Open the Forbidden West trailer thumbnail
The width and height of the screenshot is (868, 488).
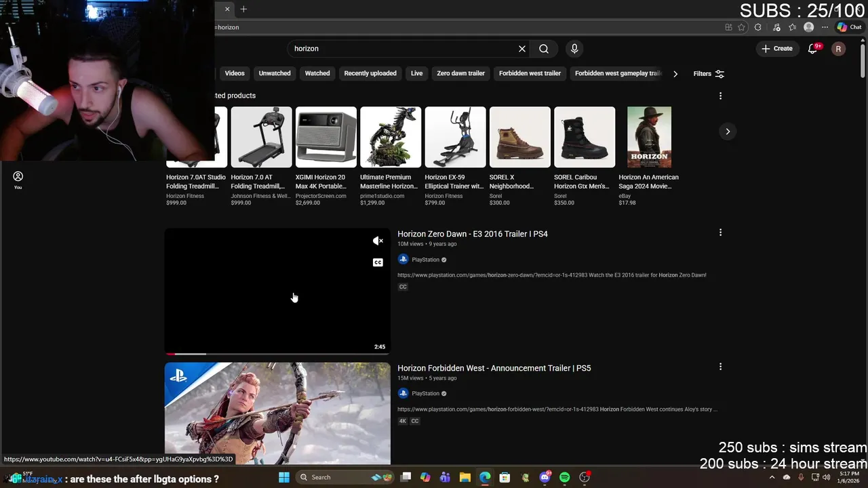[277, 413]
